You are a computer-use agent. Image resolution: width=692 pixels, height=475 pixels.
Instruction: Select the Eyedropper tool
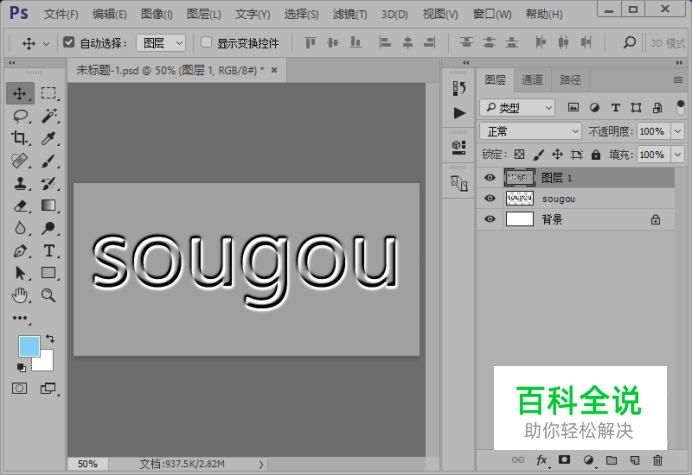(49, 138)
